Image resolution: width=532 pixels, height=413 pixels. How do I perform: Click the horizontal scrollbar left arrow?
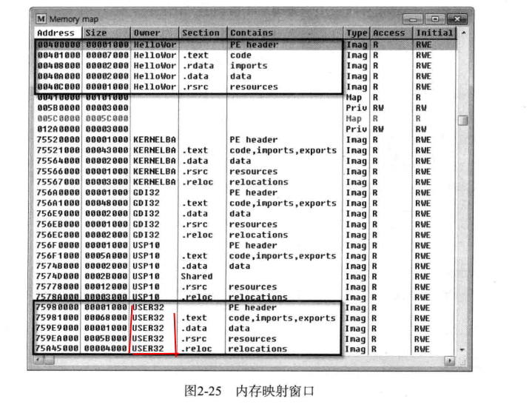[x=38, y=360]
